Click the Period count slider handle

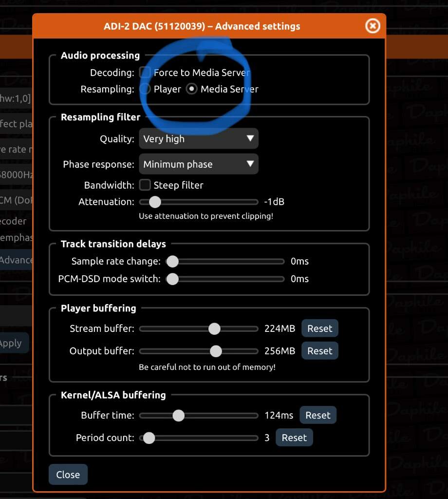[x=149, y=438]
